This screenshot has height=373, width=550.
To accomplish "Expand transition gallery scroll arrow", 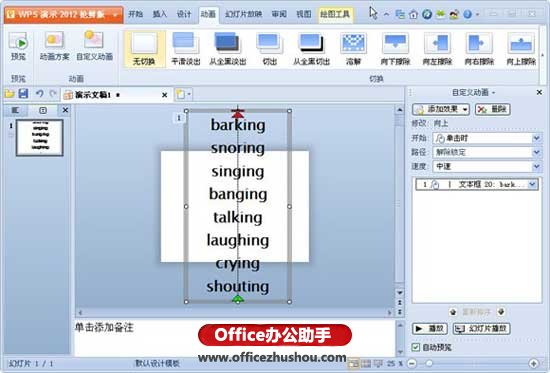I will click(x=542, y=55).
